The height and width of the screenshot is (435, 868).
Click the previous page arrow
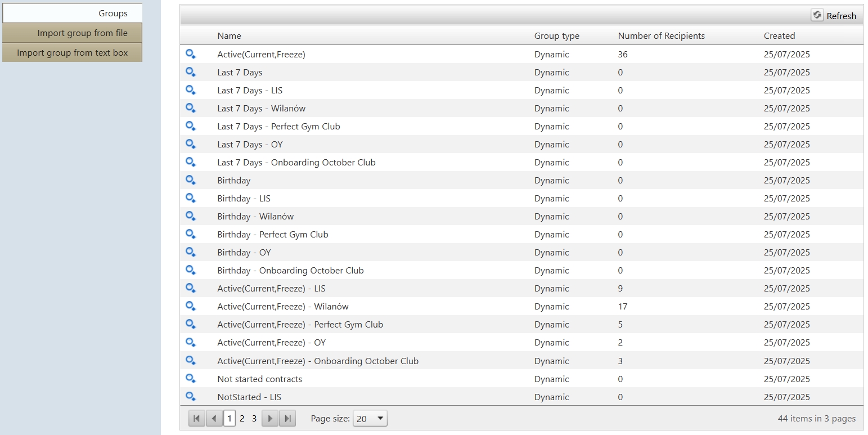tap(214, 418)
